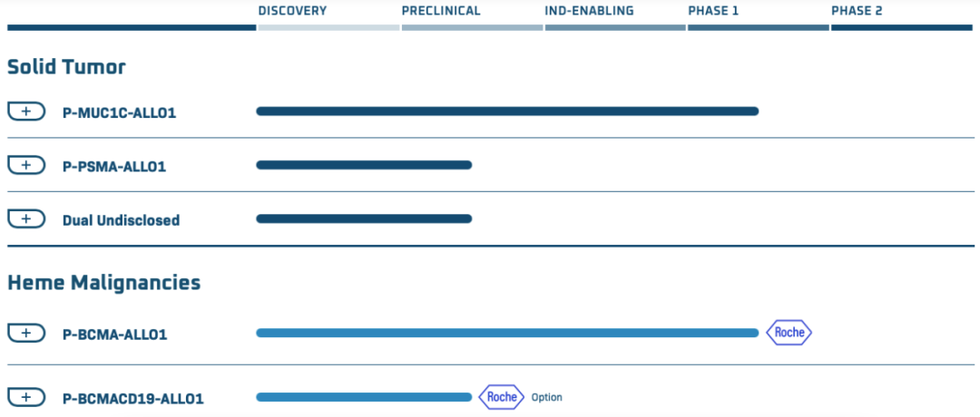Image resolution: width=980 pixels, height=417 pixels.
Task: Click the P-BCMA-ALLO1 light blue progress bar
Action: 506,333
